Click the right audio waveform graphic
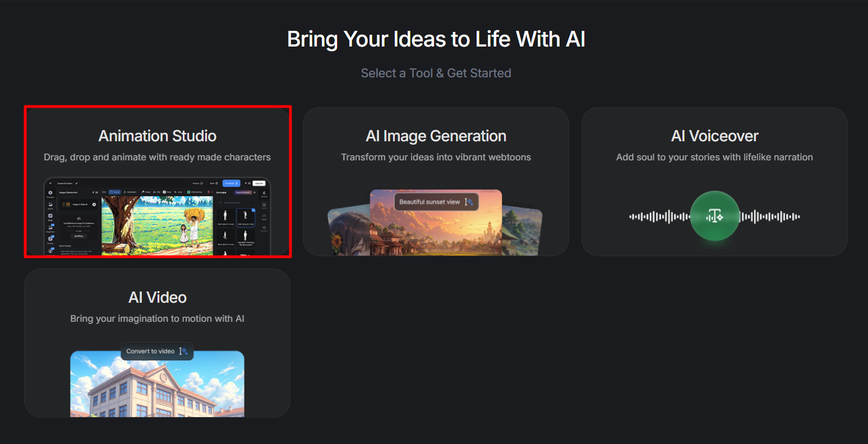This screenshot has width=868, height=444. coord(769,216)
